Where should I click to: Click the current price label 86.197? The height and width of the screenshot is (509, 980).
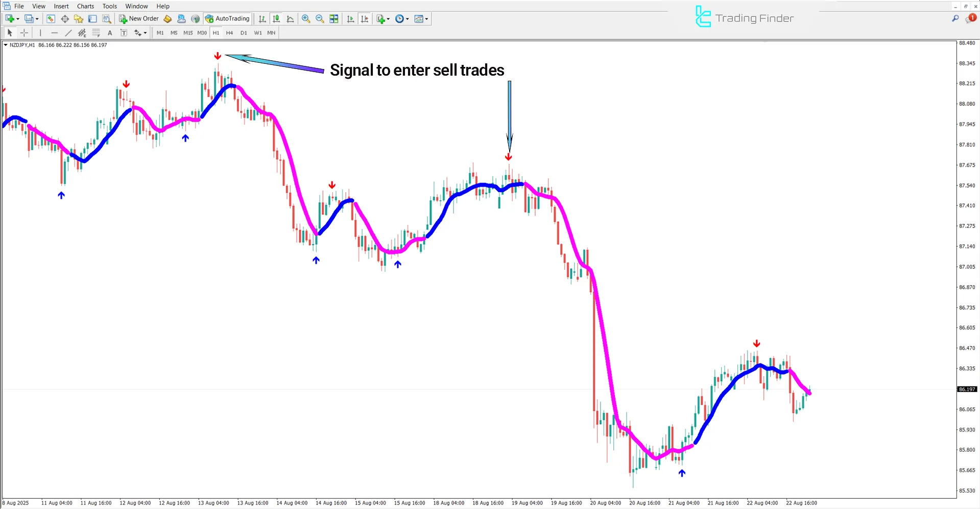[967, 389]
